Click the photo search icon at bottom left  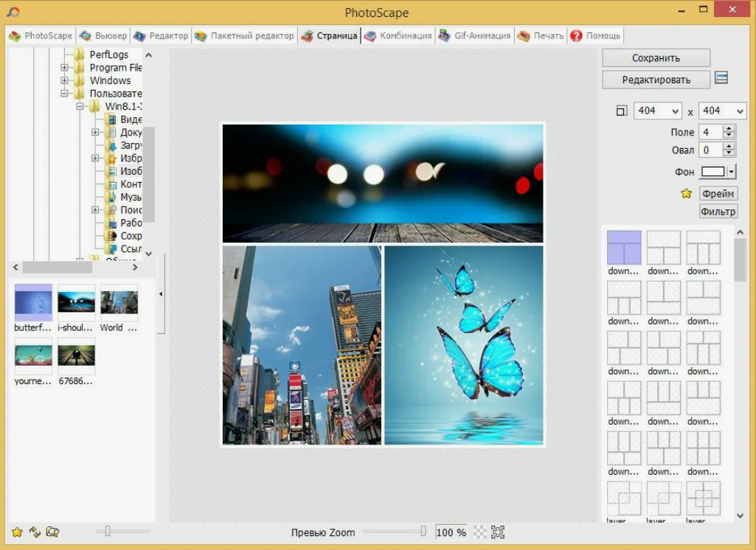(52, 532)
